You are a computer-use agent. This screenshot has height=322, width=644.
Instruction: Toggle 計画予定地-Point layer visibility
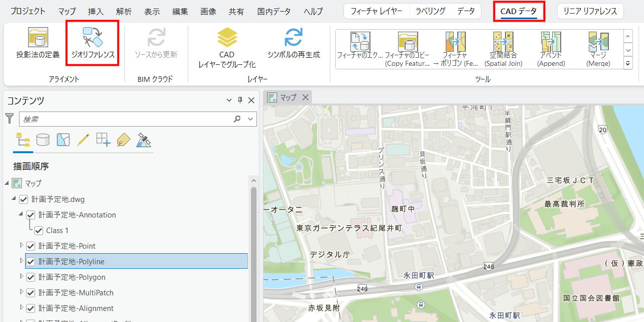(x=30, y=246)
